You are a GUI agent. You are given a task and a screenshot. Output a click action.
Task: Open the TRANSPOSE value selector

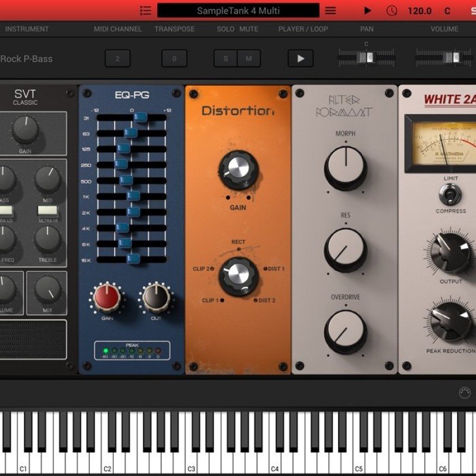coord(174,58)
